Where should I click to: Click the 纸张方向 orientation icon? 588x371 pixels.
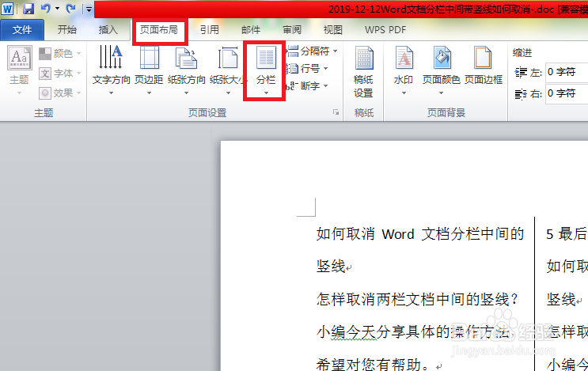tap(187, 57)
